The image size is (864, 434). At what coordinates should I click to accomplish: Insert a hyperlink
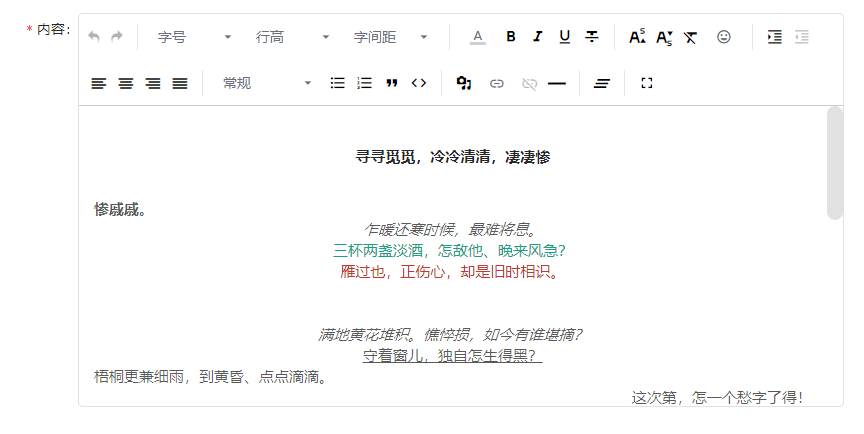[x=496, y=84]
